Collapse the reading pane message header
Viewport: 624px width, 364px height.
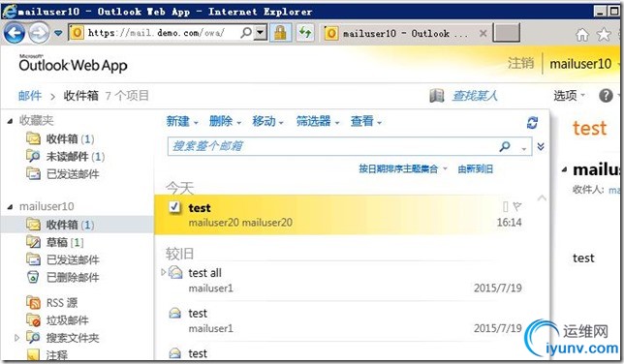click(x=564, y=169)
